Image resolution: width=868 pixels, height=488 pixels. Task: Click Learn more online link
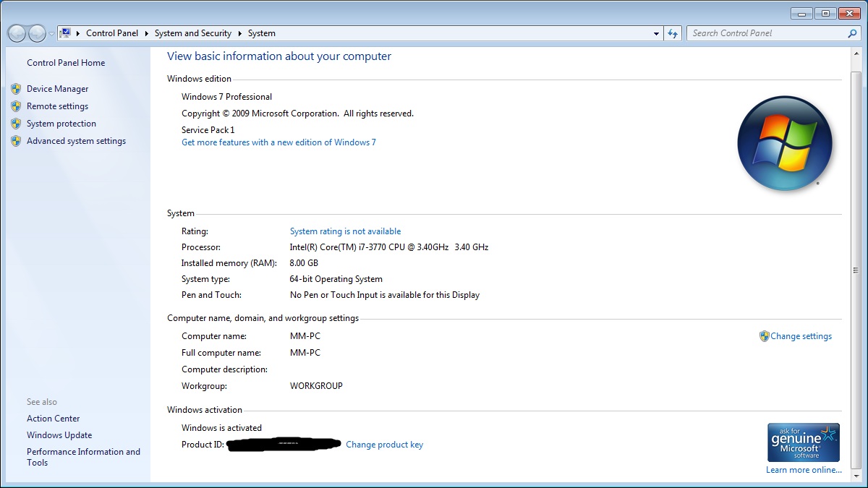point(804,470)
